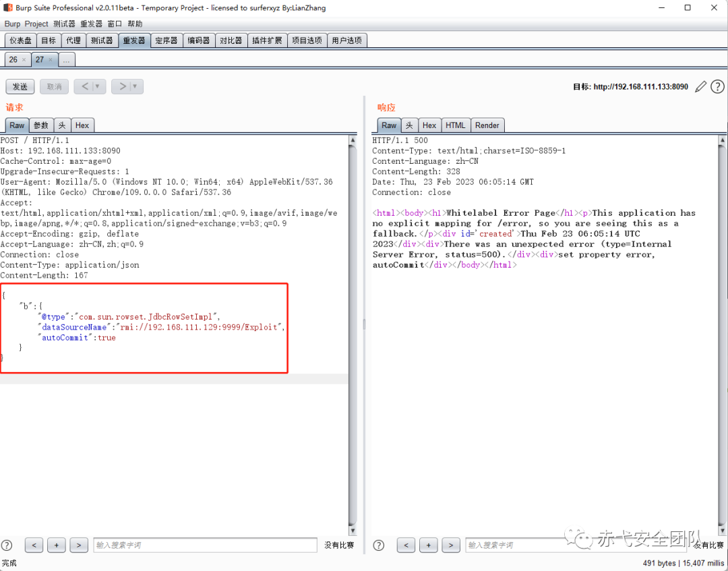This screenshot has width=728, height=571.
Task: Go to previous match in request search
Action: click(34, 545)
